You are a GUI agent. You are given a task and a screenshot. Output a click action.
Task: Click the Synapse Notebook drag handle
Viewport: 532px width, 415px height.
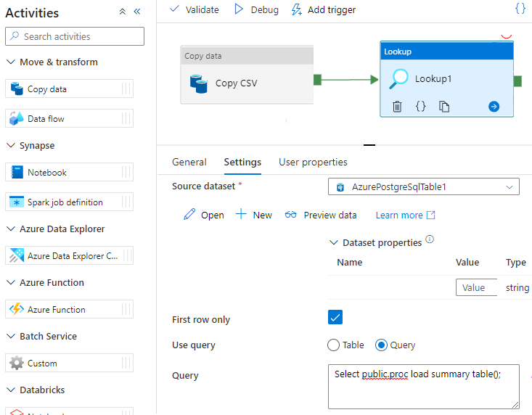click(x=126, y=172)
